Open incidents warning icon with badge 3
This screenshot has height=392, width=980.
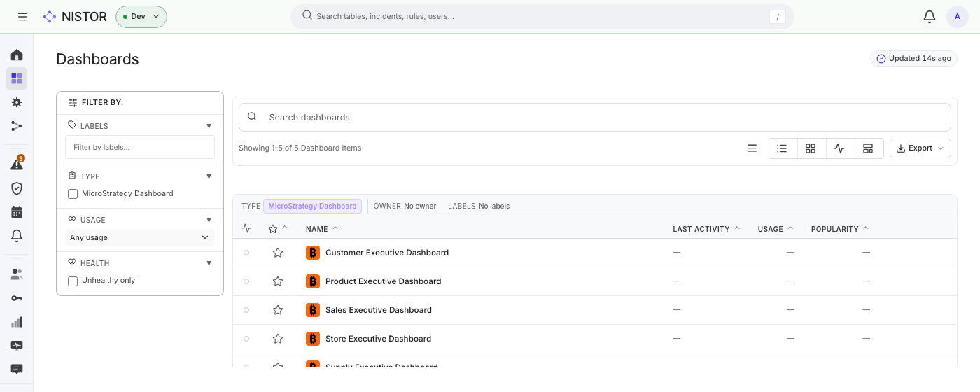pos(17,164)
